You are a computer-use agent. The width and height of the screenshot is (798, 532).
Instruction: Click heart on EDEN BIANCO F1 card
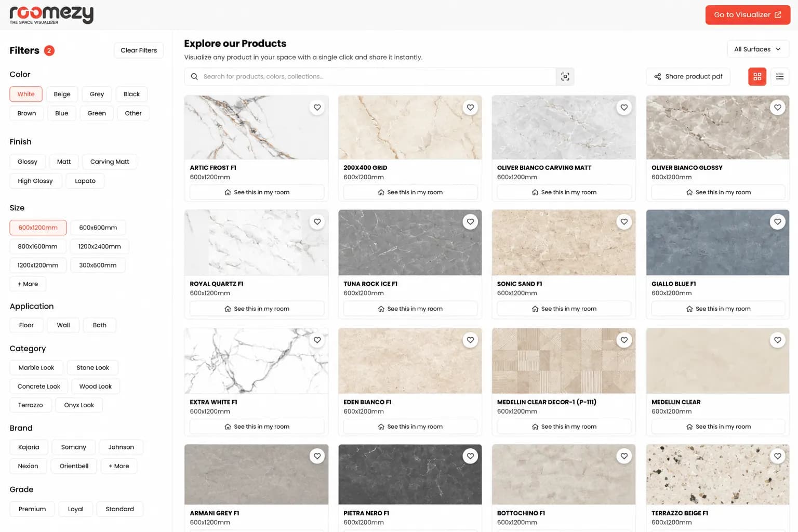click(x=470, y=340)
